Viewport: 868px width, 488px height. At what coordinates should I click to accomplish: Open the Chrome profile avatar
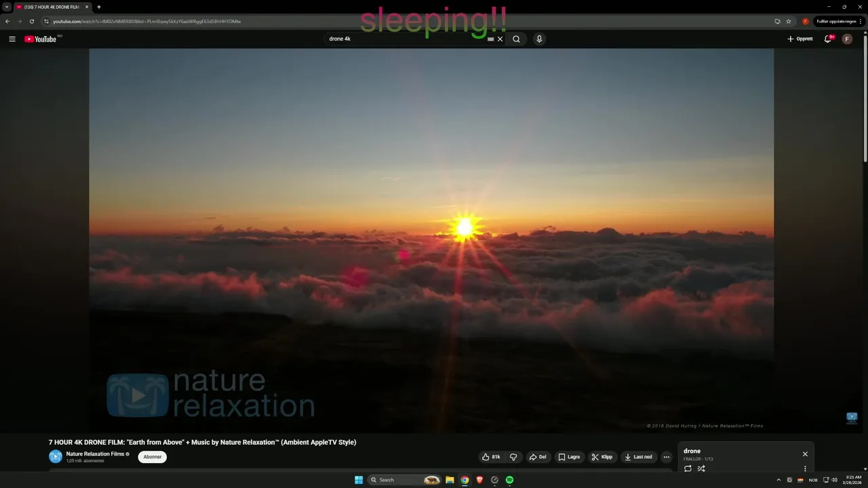tap(806, 21)
